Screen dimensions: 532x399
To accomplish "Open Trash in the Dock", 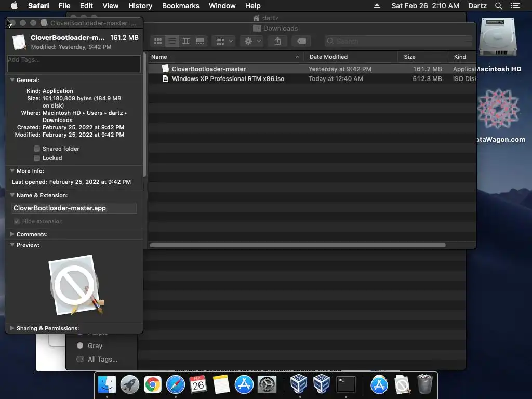I will (x=425, y=384).
